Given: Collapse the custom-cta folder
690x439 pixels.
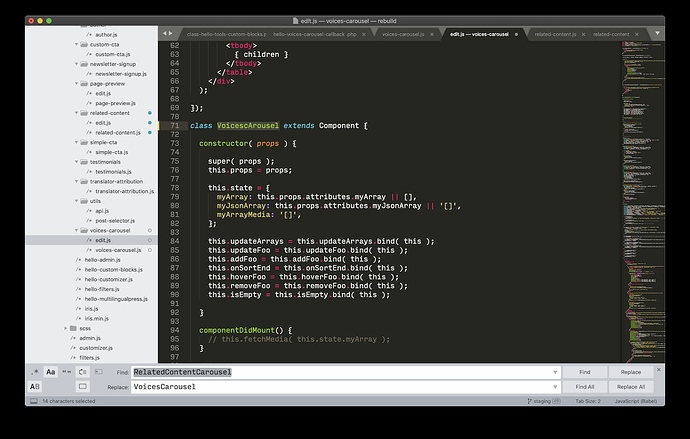Looking at the screenshot, I should point(77,44).
